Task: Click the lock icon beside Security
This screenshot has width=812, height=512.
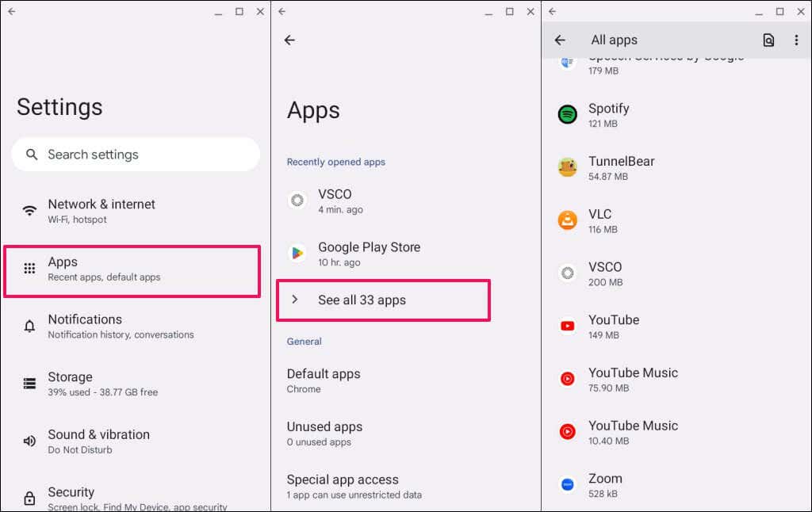Action: (x=29, y=498)
